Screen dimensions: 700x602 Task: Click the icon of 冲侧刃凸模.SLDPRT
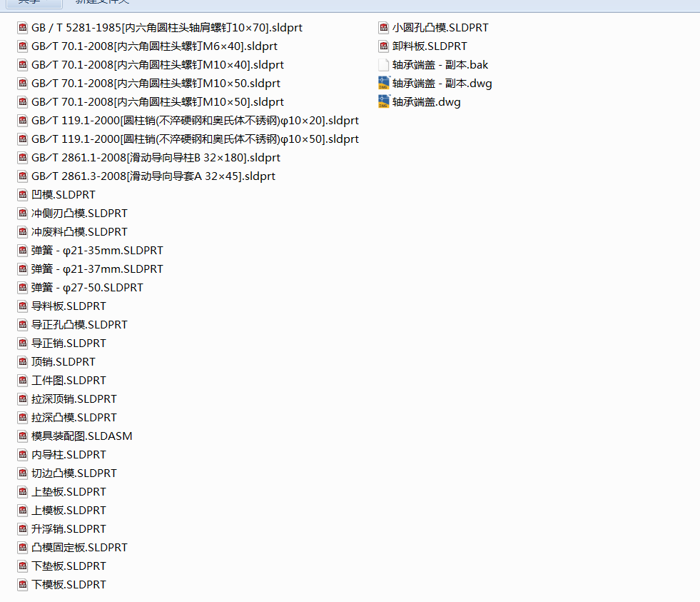pos(23,214)
